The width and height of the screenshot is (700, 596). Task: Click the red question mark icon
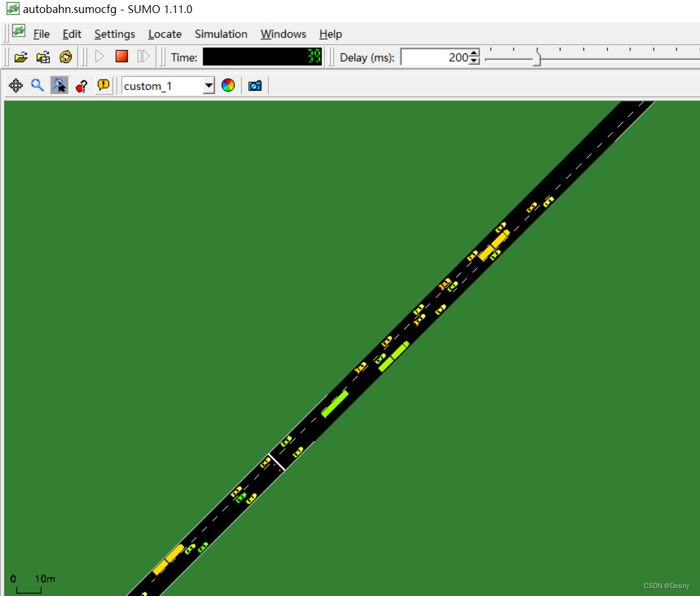pos(81,85)
